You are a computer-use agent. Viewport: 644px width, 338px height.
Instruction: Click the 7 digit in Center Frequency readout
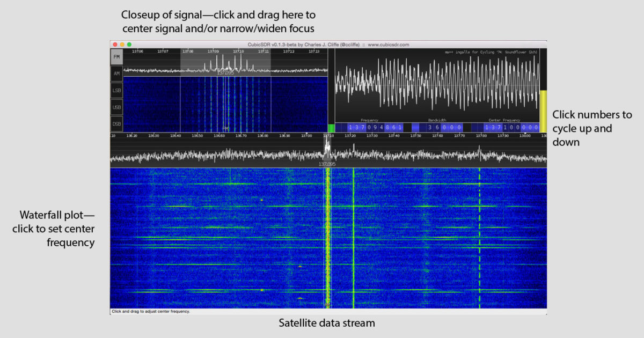click(x=499, y=127)
